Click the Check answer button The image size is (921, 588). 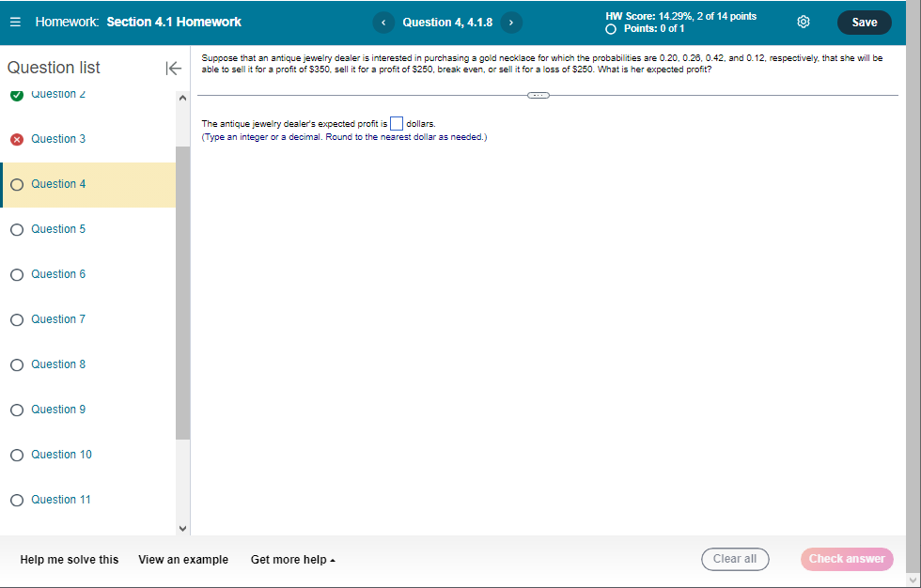tap(846, 559)
